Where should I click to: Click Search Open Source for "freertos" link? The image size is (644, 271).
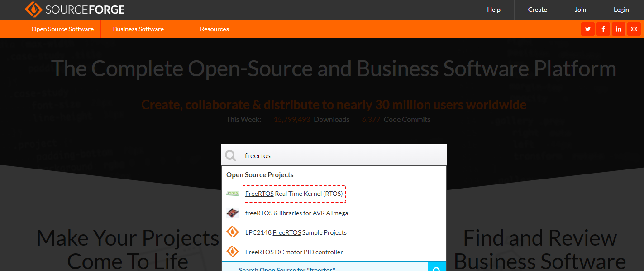[x=287, y=268]
